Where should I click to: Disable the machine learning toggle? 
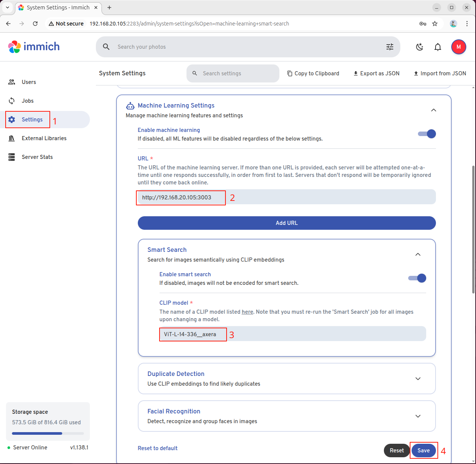coord(427,134)
